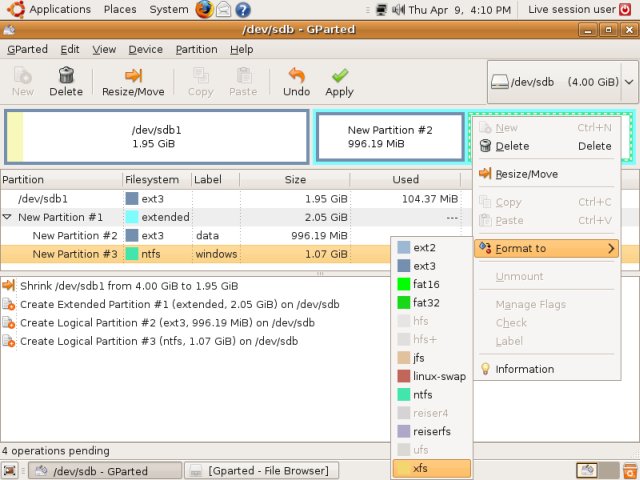Open the Partition menu in menu bar
Screen dimensions: 640x480
(196, 49)
